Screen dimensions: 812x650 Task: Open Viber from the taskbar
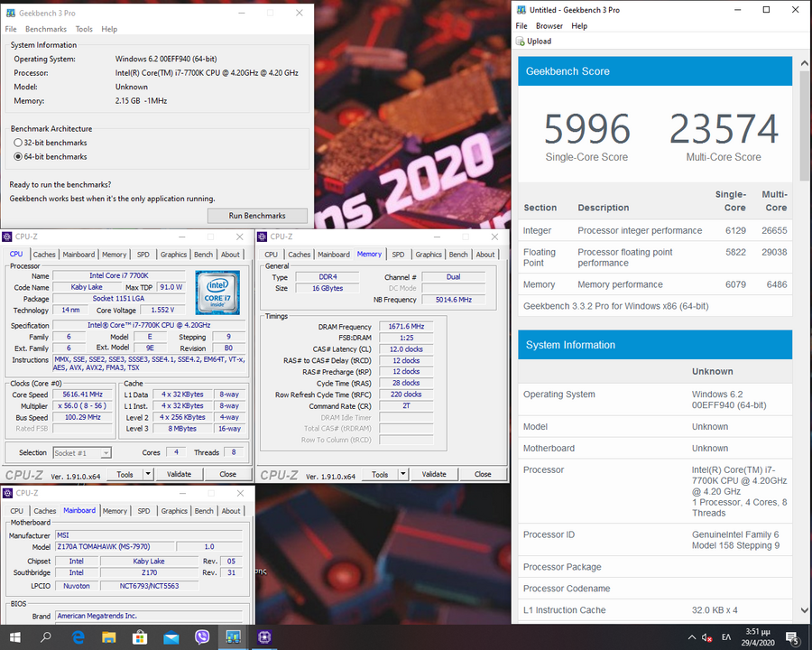pyautogui.click(x=202, y=637)
